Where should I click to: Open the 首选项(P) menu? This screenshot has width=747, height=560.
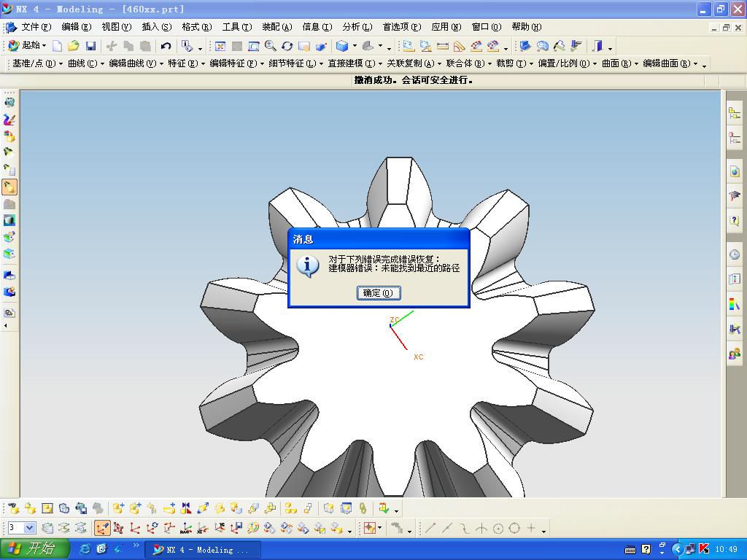click(402, 27)
